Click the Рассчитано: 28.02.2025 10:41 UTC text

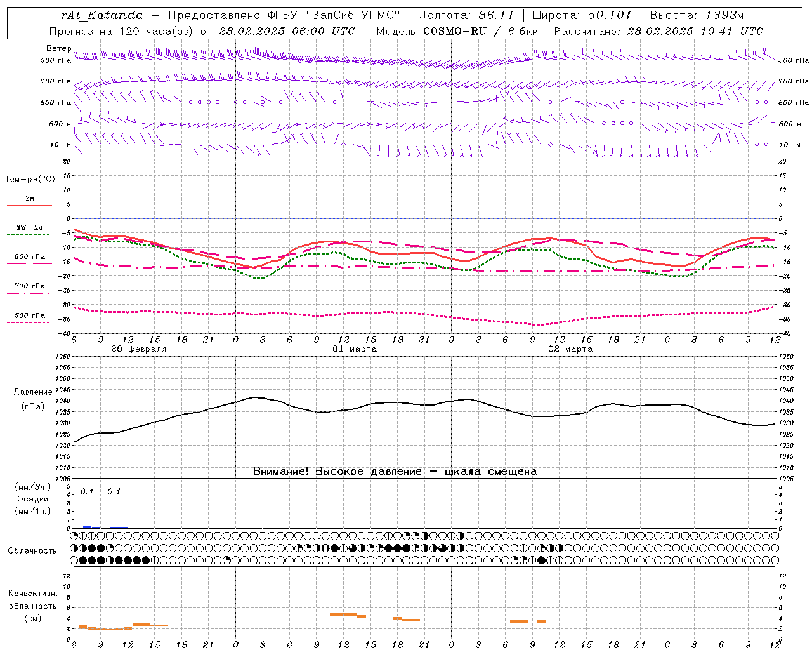658,31
